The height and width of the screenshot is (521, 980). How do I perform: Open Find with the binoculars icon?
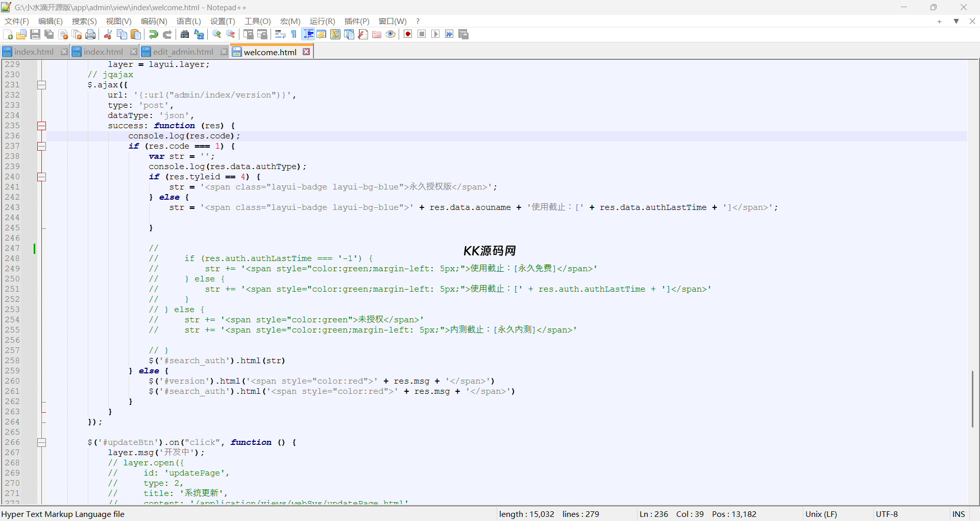click(x=185, y=34)
